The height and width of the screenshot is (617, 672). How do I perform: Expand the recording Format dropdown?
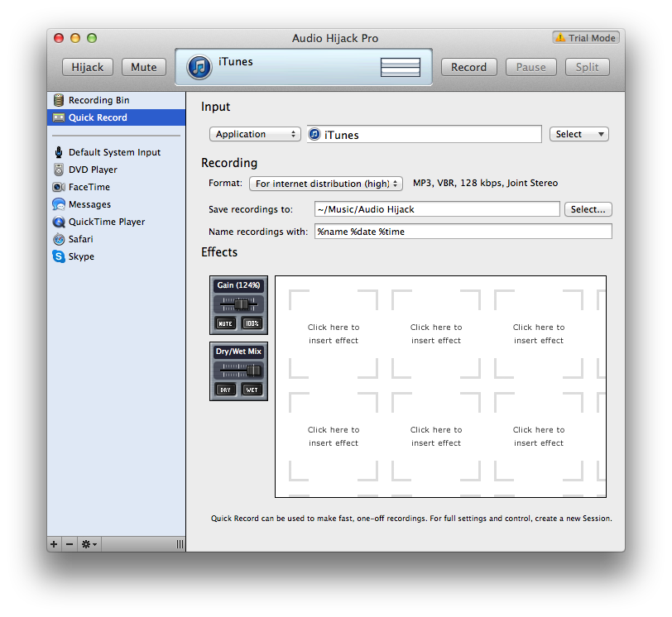coord(325,184)
